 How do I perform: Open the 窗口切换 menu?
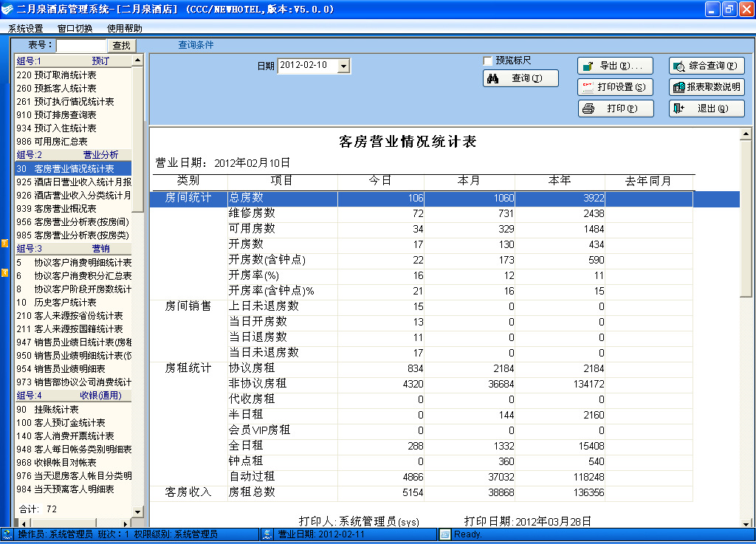click(x=75, y=29)
